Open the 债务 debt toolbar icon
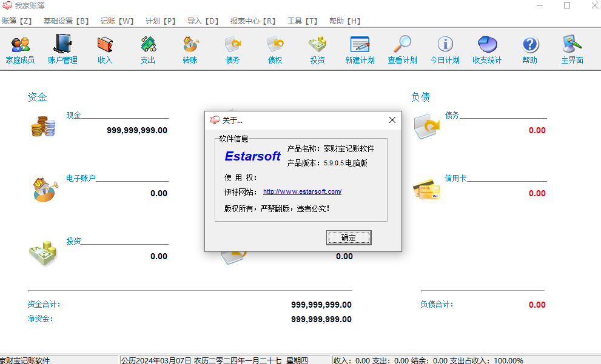This screenshot has width=601, height=364. pyautogui.click(x=232, y=49)
